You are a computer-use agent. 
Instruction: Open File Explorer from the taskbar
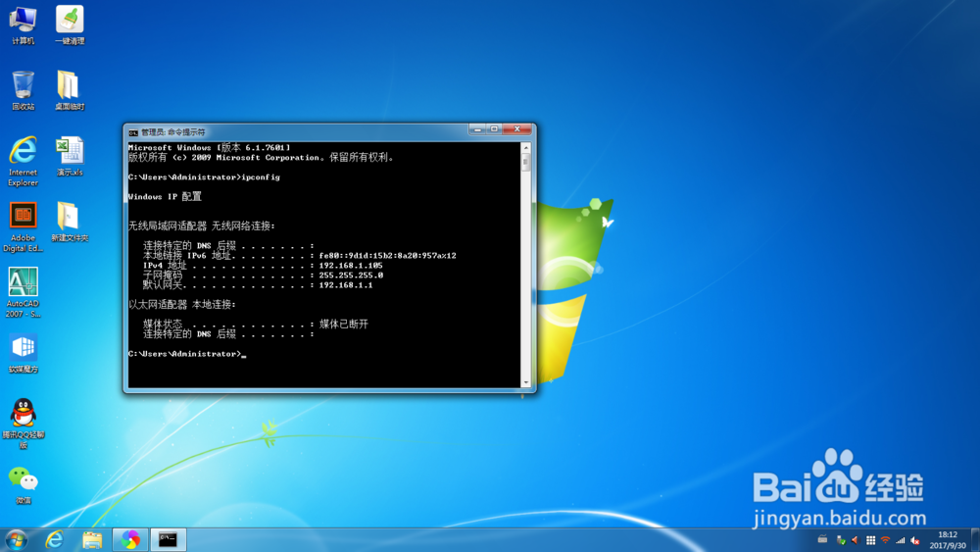(x=92, y=539)
